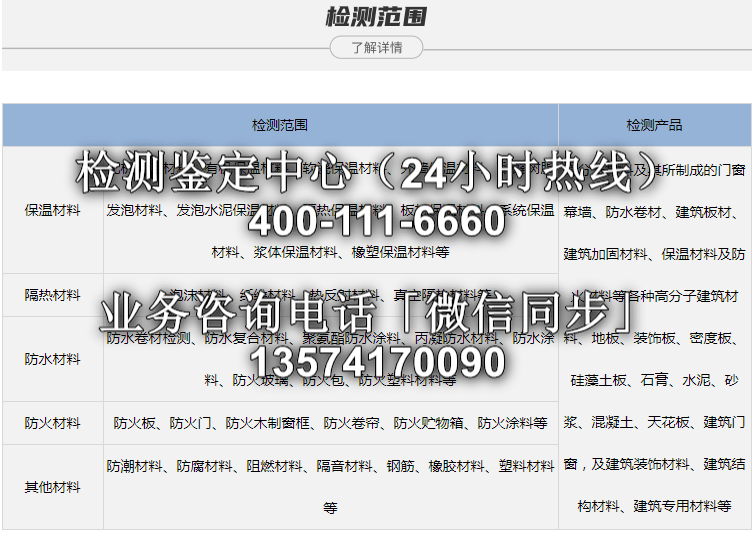Click the 硅藻土板、石膏、水泥 line in products column
Viewport: 755px width, 546px height.
click(654, 381)
